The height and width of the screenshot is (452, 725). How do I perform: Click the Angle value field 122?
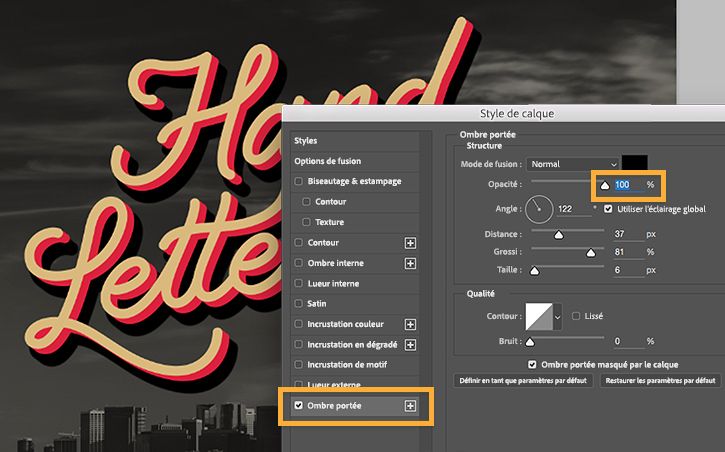pos(574,209)
